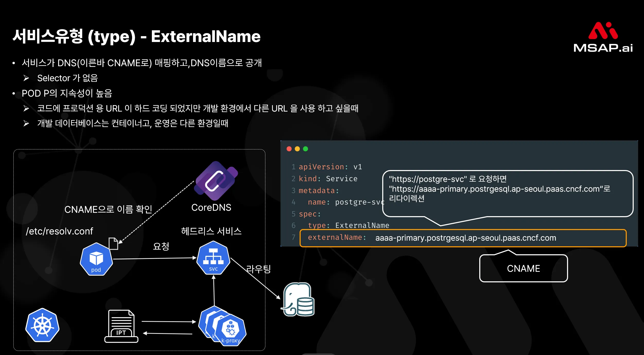Click the line number 1 in code
The width and height of the screenshot is (644, 355).
(x=293, y=167)
